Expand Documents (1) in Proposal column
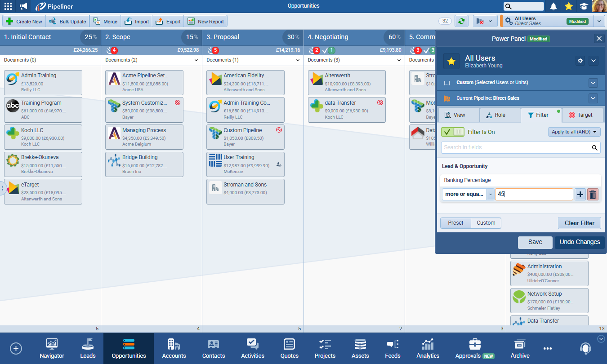Viewport: 607px width, 364px height. (297, 60)
